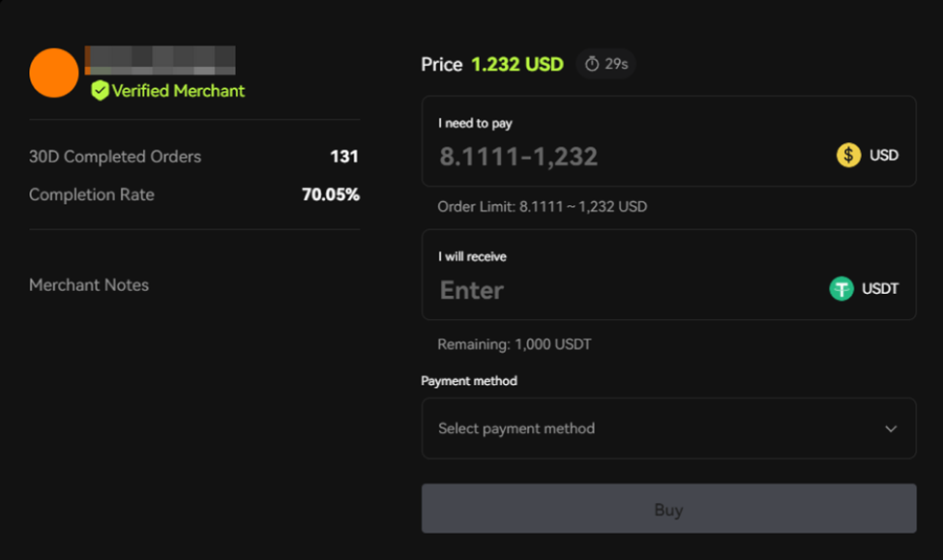Click the green USDT Tether icon

pyautogui.click(x=839, y=288)
